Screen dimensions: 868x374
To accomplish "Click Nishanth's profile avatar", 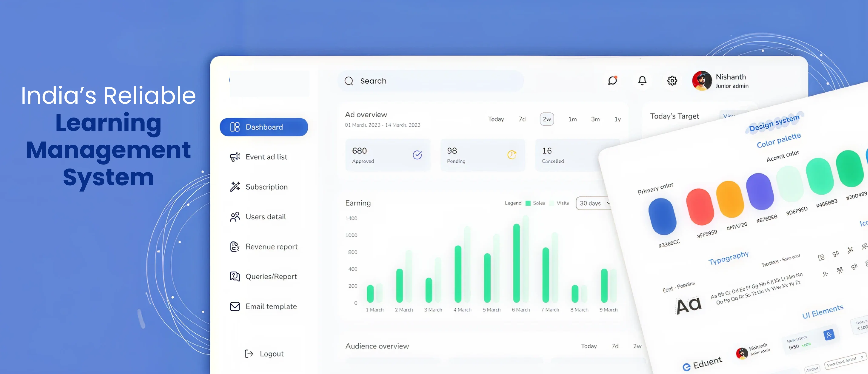I will pos(702,81).
